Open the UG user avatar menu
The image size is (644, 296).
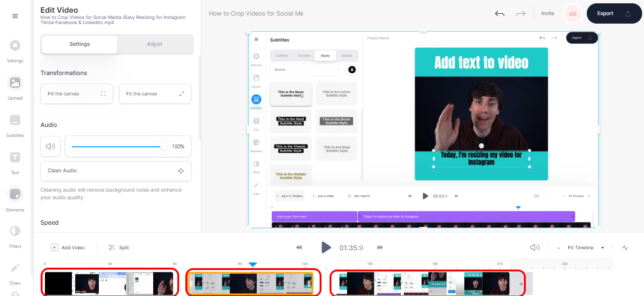tap(573, 14)
